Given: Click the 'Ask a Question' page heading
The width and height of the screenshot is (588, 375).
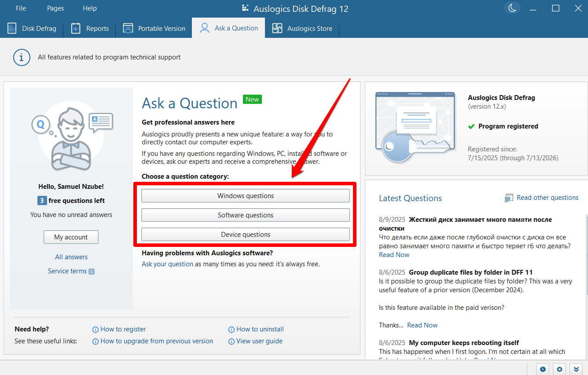Looking at the screenshot, I should (190, 103).
